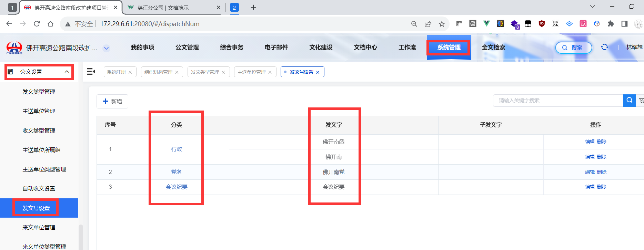Open the 电子邮件 menu
The image size is (644, 250).
(x=276, y=48)
